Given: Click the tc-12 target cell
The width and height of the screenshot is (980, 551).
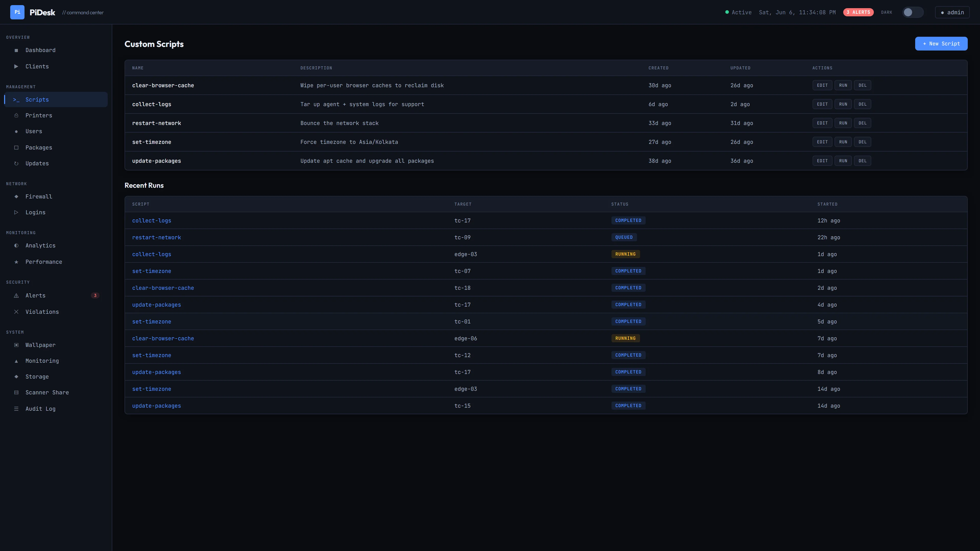Looking at the screenshot, I should coord(462,355).
